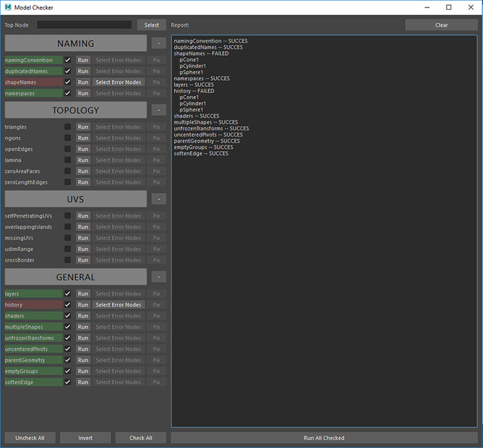Select error nodes for shapeNames
483x448 pixels.
[x=118, y=82]
